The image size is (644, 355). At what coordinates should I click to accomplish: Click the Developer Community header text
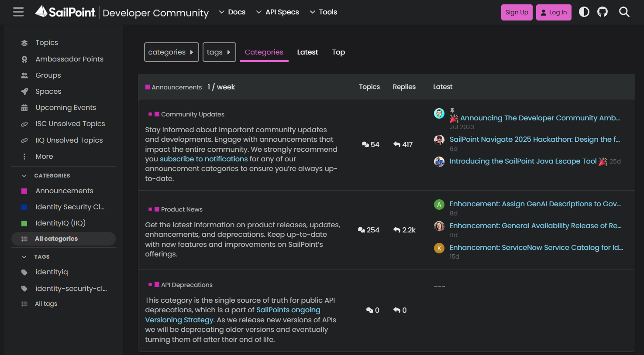pos(156,13)
